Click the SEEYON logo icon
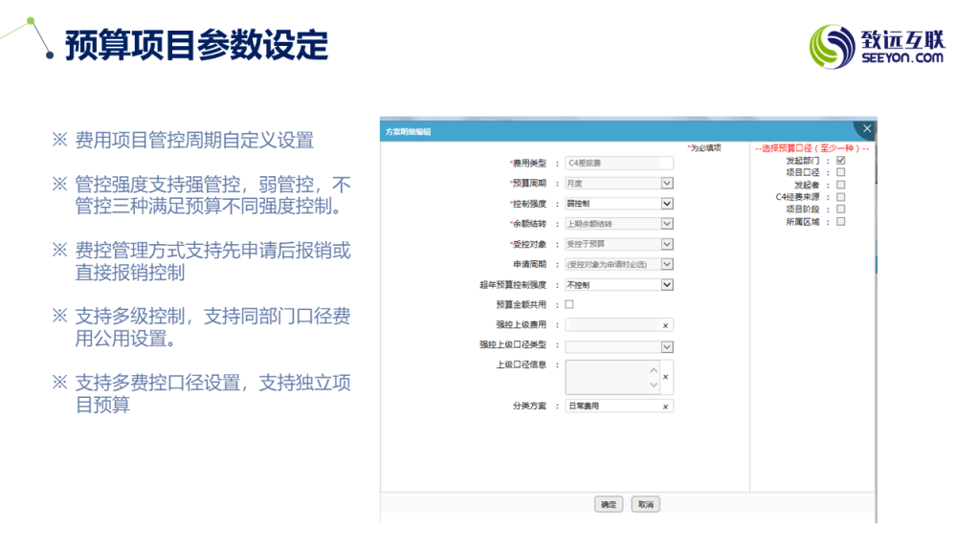 click(832, 46)
